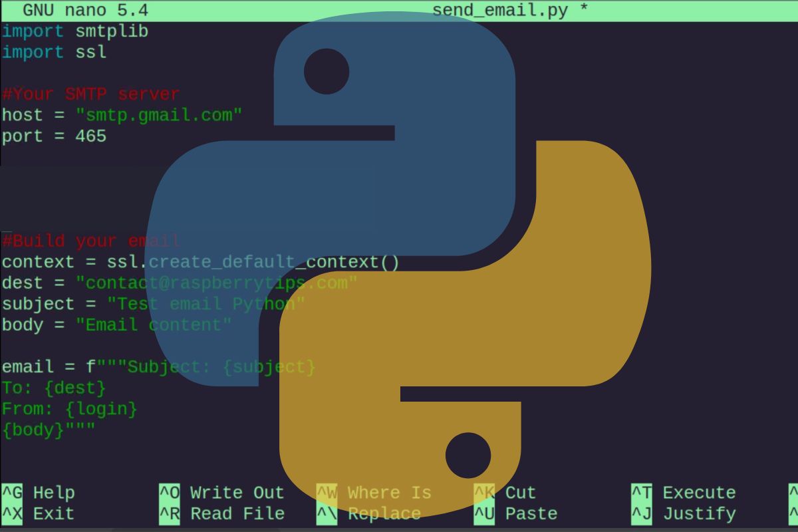Click the '{body}"""' closing line
798x532 pixels.
[49, 430]
